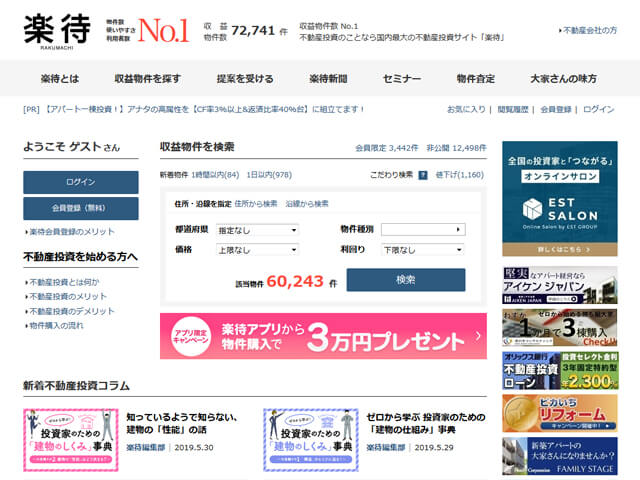This screenshot has height=480, width=640.
Task: Click 非公開 12,498件 link
Action: point(456,148)
